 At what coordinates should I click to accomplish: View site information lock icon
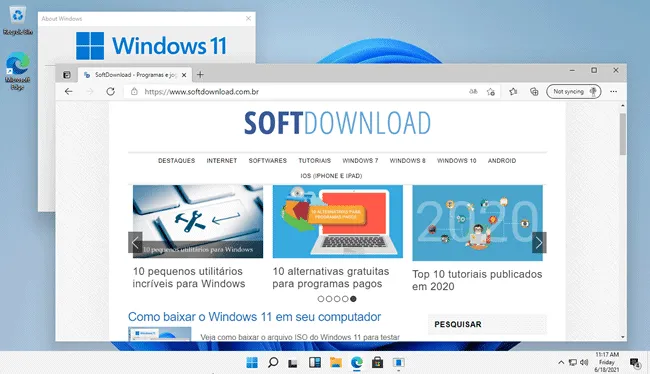coord(134,92)
